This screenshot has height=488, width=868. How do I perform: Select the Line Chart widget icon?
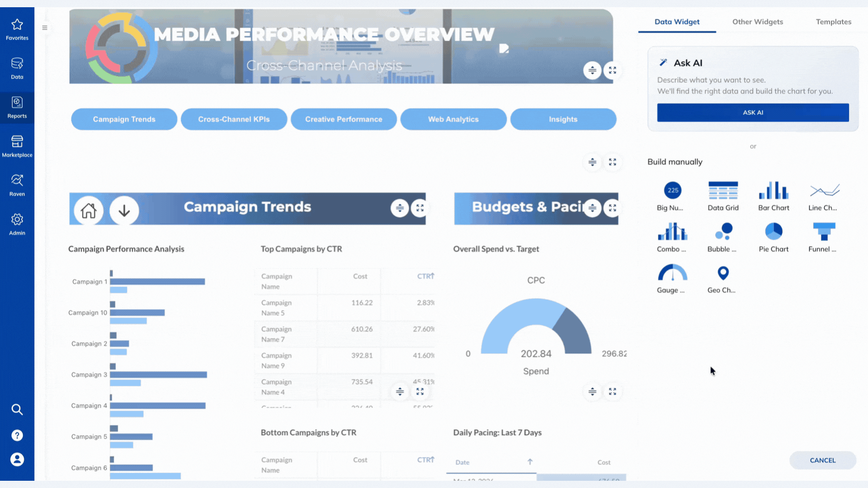pyautogui.click(x=824, y=191)
